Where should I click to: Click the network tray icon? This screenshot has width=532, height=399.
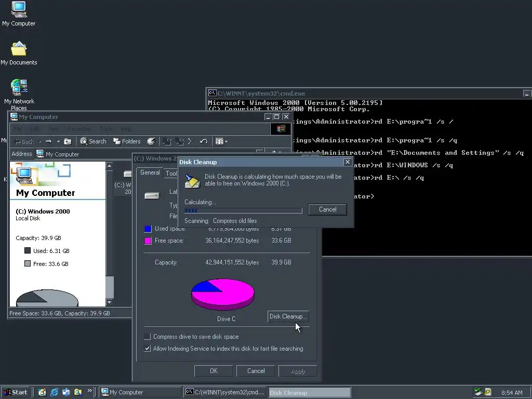tap(478, 392)
